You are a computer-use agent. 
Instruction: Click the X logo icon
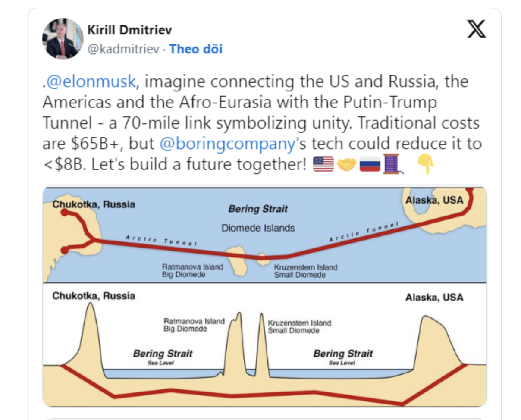coord(476,29)
